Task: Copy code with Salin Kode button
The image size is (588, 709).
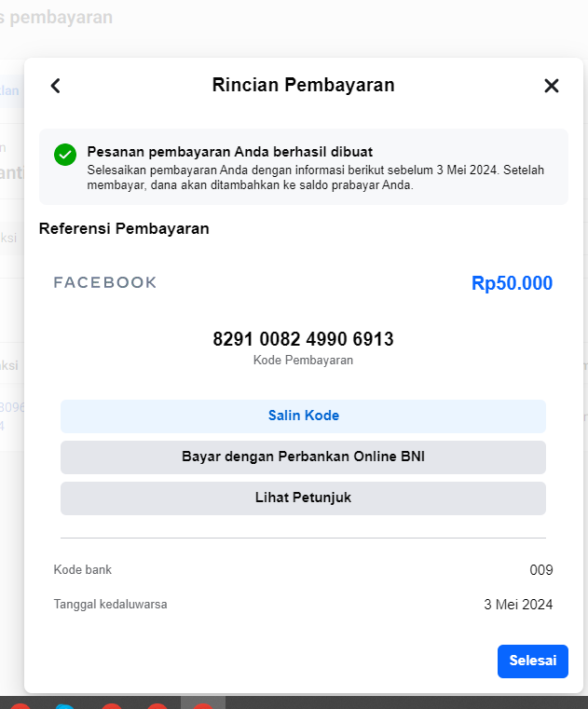Action: [303, 416]
